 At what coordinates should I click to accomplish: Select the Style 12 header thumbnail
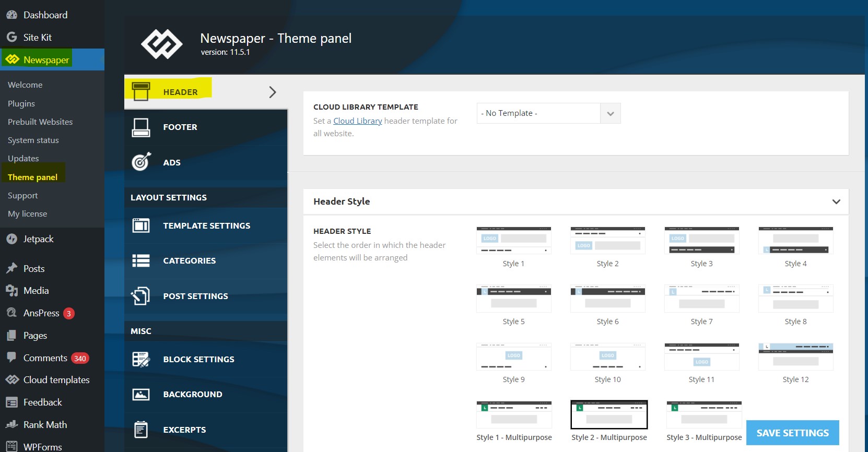tap(795, 357)
